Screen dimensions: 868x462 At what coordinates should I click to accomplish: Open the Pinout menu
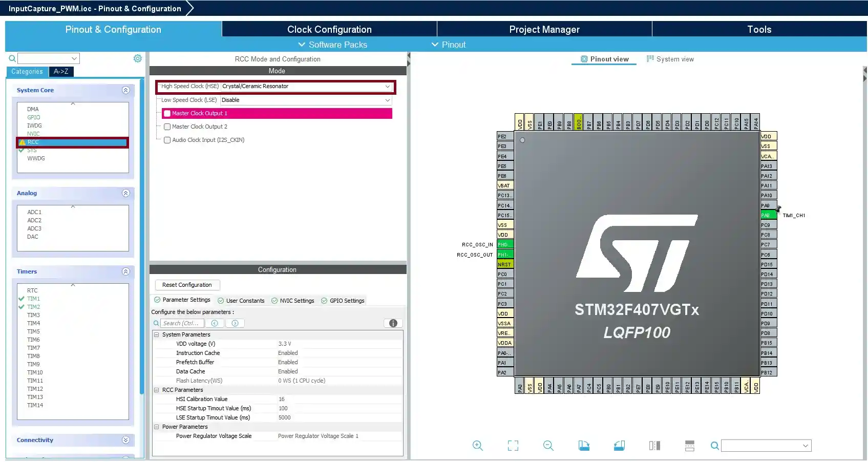(x=449, y=45)
